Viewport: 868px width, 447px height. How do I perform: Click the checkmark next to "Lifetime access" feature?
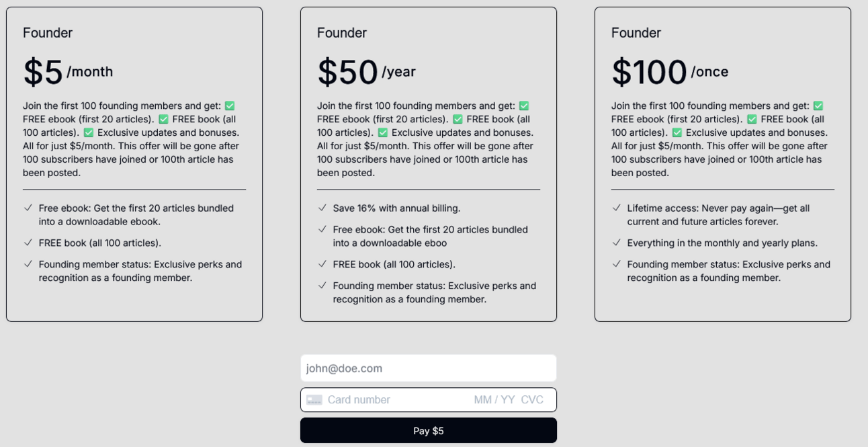(x=617, y=208)
